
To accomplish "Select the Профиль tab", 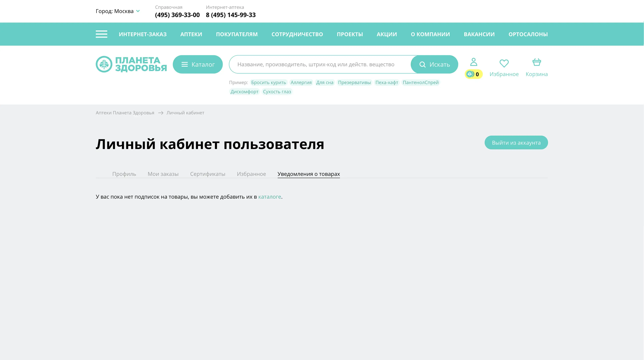I will click(124, 174).
